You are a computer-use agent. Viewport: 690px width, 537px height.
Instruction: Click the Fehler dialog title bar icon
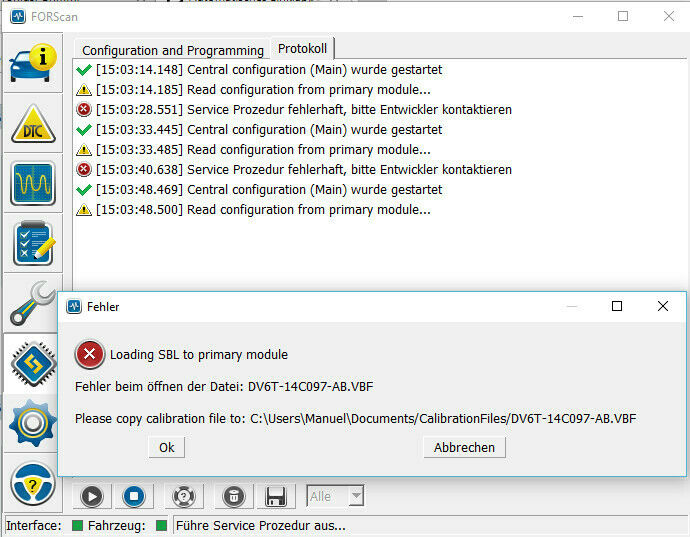pyautogui.click(x=74, y=306)
